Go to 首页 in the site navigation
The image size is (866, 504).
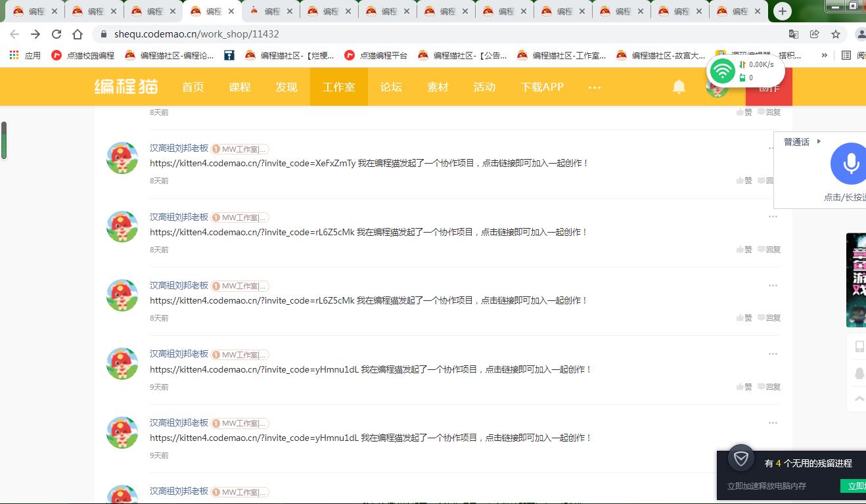[x=193, y=87]
